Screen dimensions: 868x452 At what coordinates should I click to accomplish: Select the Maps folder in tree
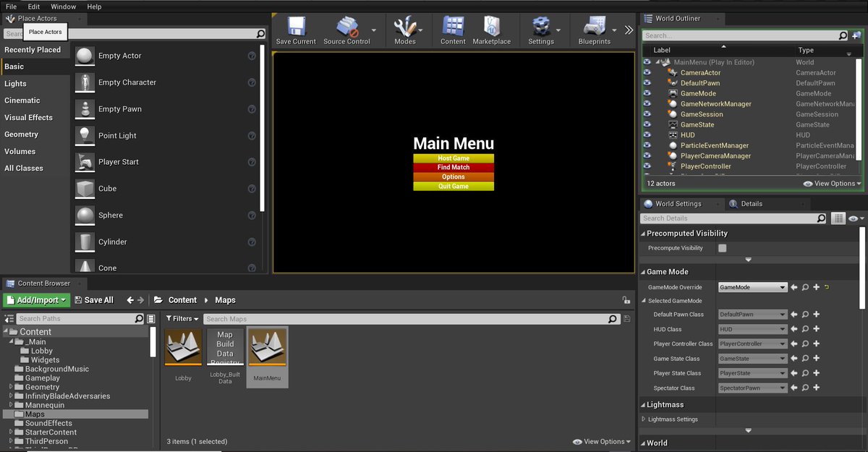click(75, 414)
